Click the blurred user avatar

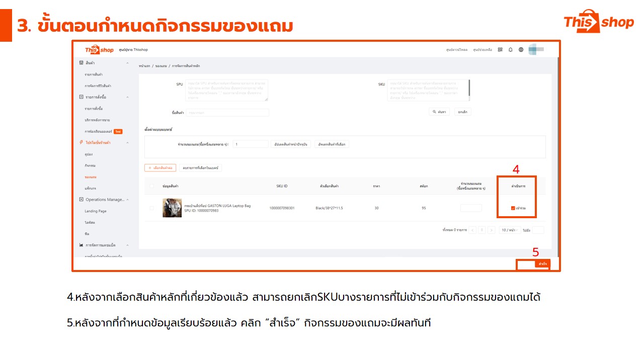coord(536,50)
